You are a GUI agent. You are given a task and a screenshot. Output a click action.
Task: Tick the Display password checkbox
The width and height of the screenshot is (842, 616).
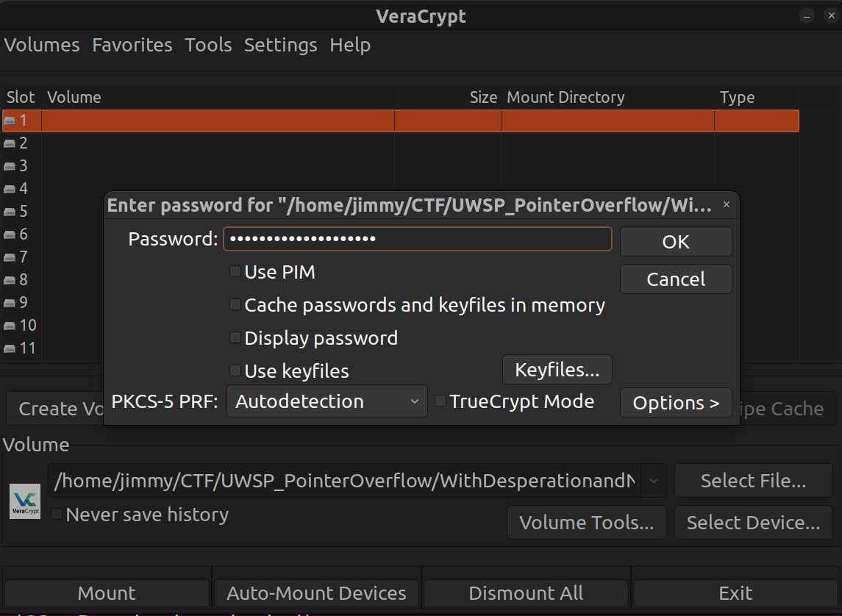235,337
